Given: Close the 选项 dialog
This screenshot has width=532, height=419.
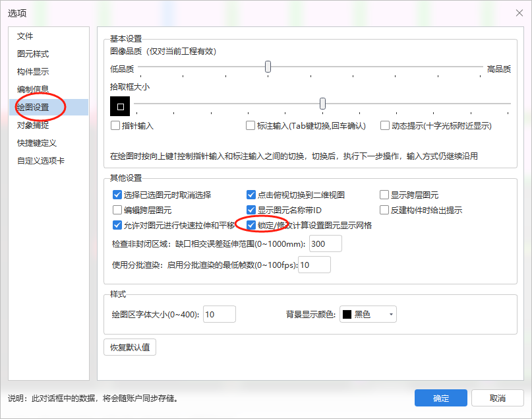Looking at the screenshot, I should tap(519, 13).
